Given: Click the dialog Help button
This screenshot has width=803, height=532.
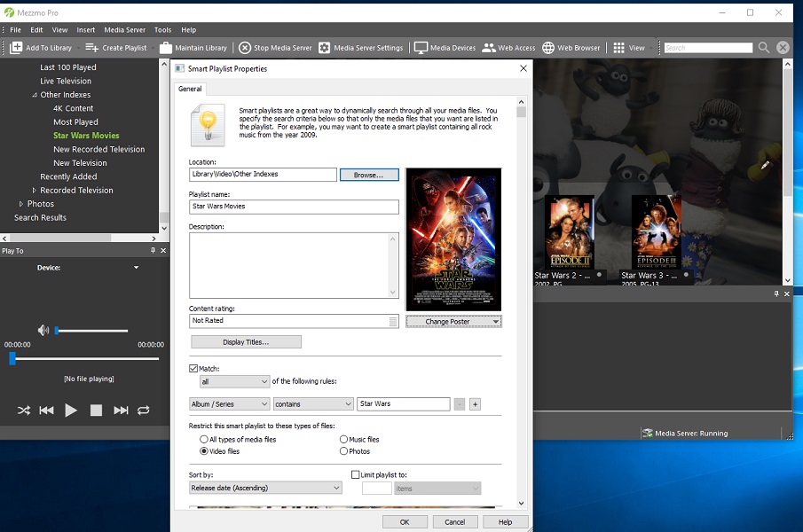Looking at the screenshot, I should click(x=505, y=521).
